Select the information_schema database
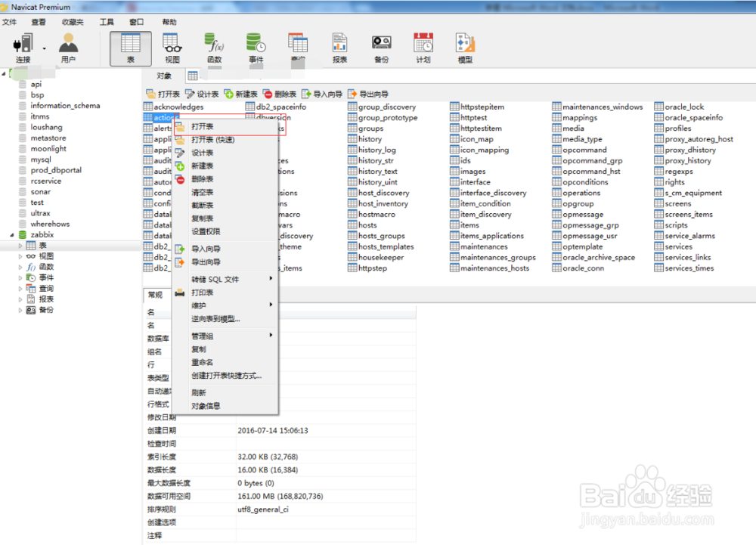The height and width of the screenshot is (545, 756). [65, 106]
